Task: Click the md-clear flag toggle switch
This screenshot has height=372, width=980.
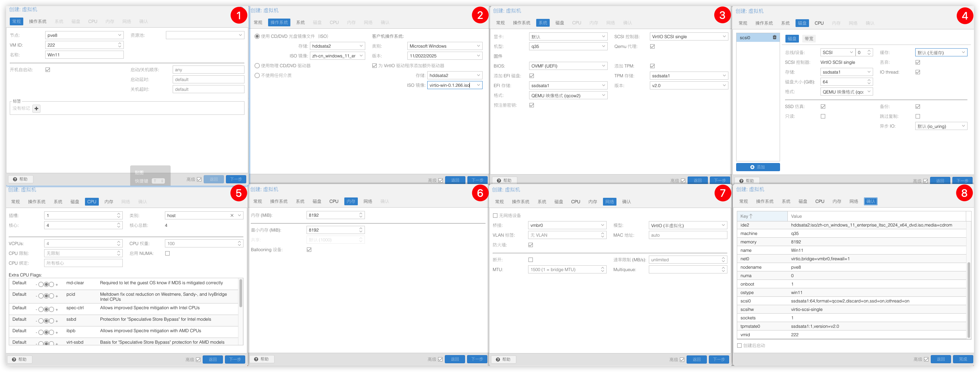Action: 47,285
